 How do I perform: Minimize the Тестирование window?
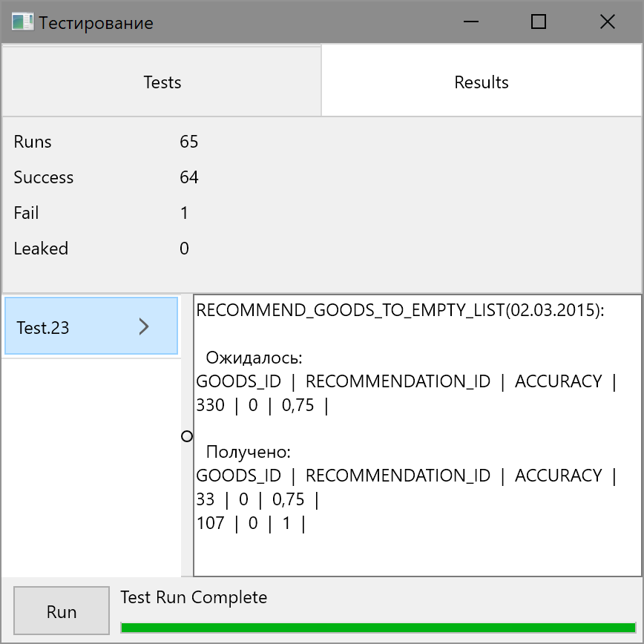pos(470,22)
